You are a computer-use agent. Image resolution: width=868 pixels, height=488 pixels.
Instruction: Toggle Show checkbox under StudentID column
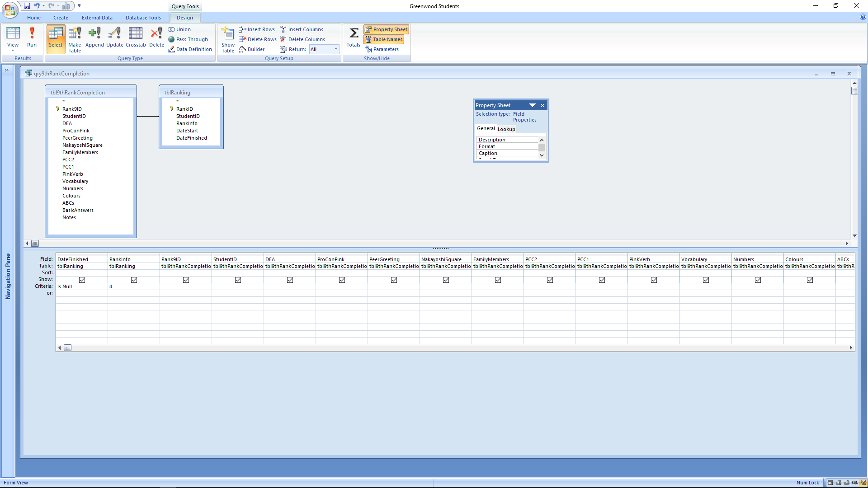tap(238, 280)
